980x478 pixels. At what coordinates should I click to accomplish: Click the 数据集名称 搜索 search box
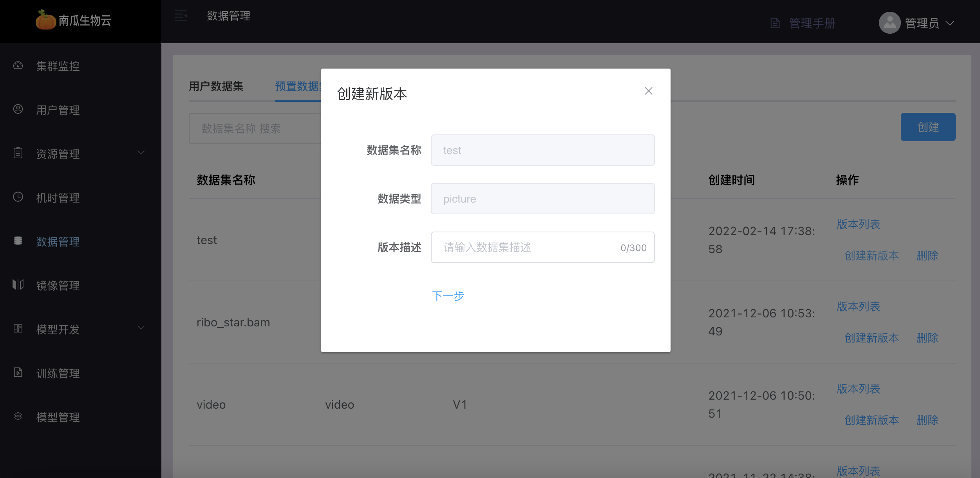255,129
